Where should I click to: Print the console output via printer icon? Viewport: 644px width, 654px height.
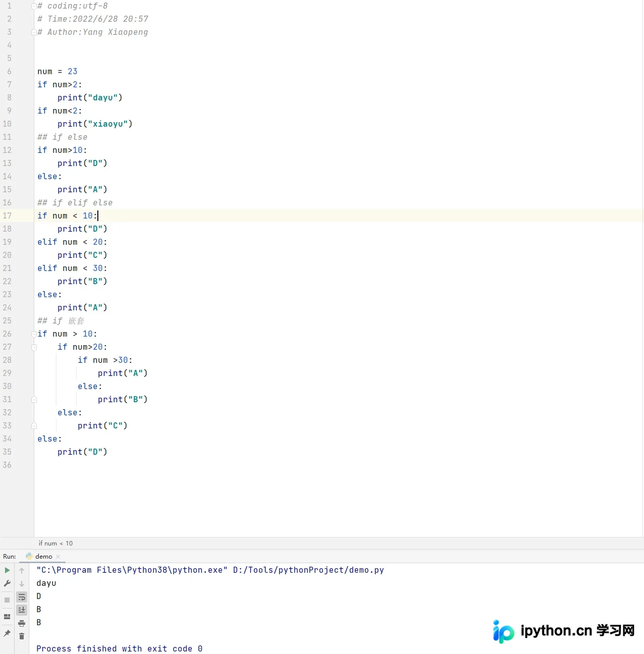[22, 623]
